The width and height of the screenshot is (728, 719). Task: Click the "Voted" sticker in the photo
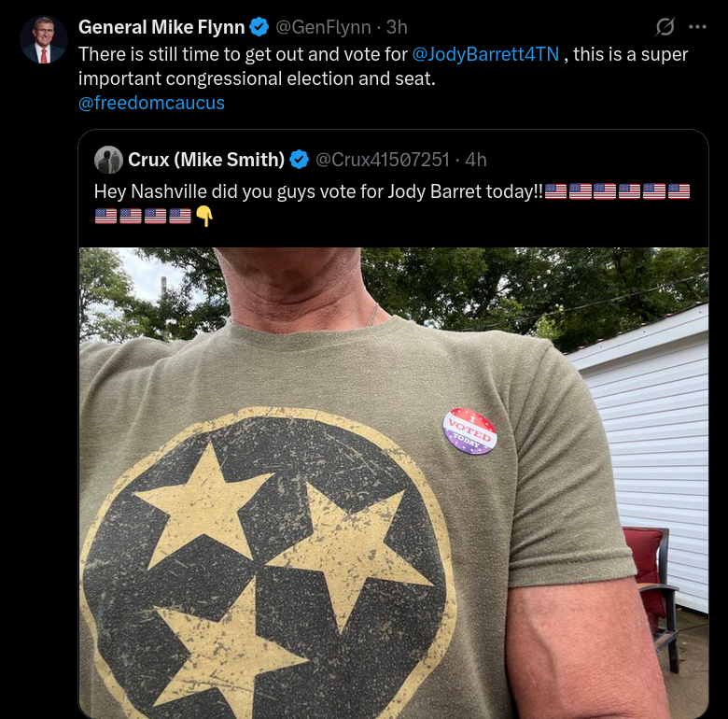469,431
